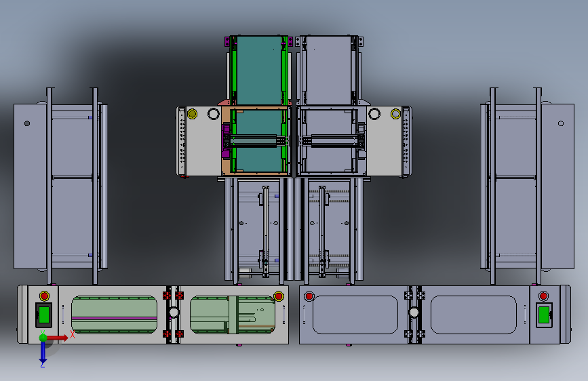Click the green Y axis ball of the triad
Screen dimensions: 588x381
(43, 338)
